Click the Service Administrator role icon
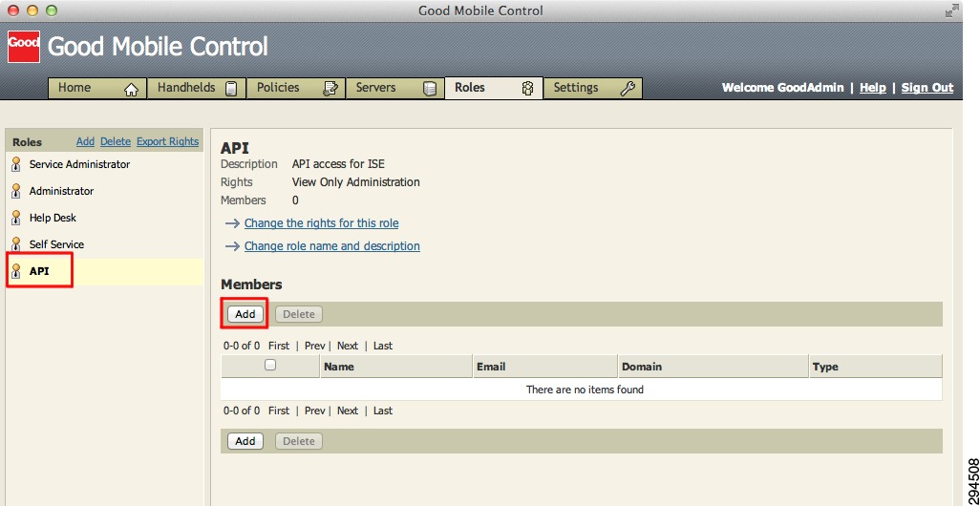Screen dimensions: 980x506 pos(17,164)
